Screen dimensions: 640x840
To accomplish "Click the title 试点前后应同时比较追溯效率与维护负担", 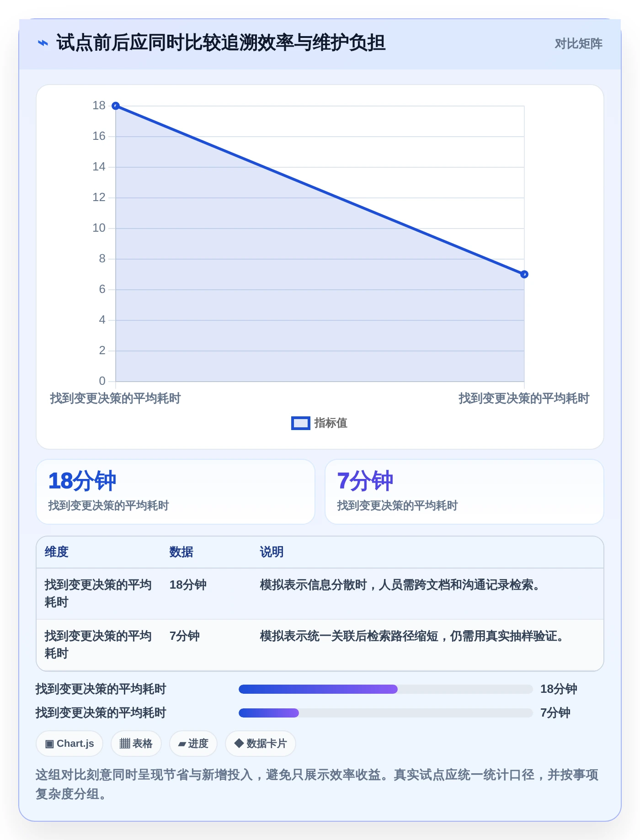I will 221,43.
